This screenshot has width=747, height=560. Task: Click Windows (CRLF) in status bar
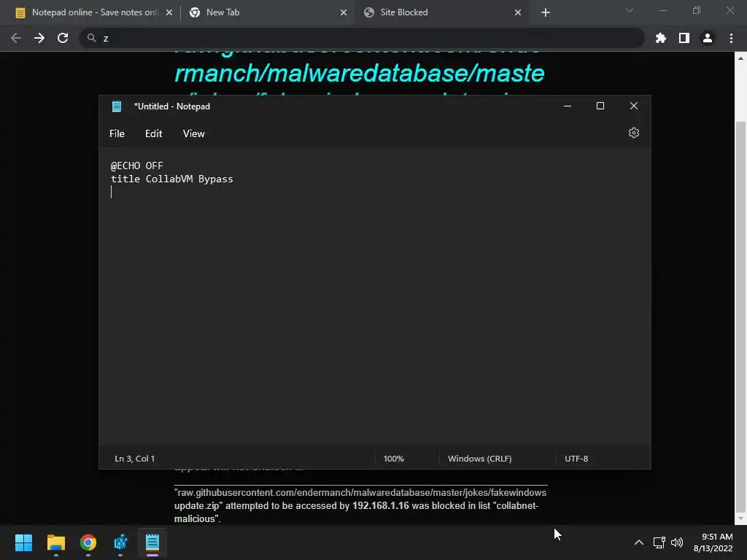(480, 459)
